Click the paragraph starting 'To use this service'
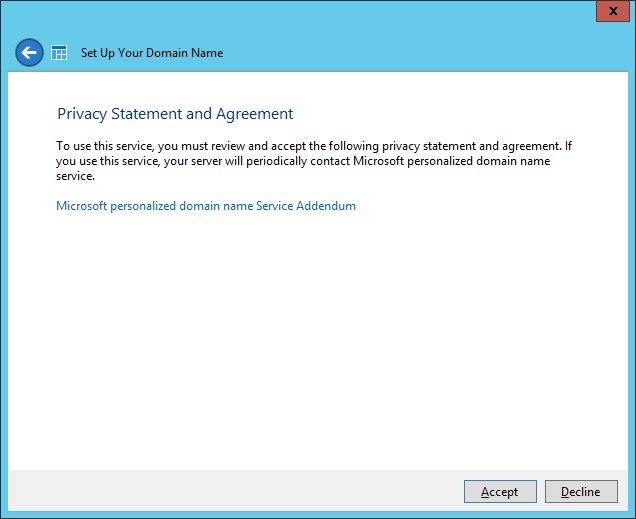The width and height of the screenshot is (636, 519). point(314,161)
